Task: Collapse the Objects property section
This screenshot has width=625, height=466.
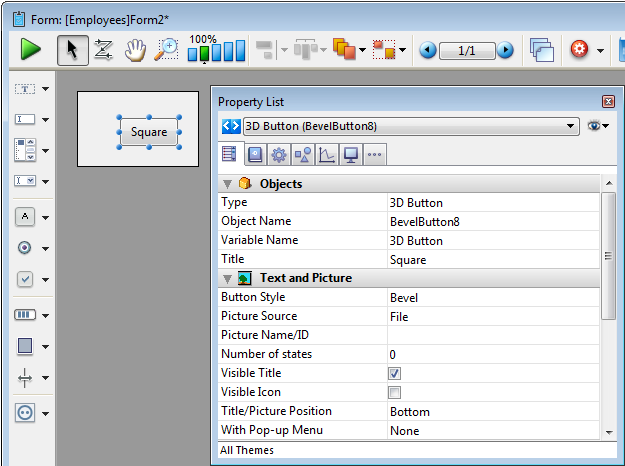Action: point(228,184)
